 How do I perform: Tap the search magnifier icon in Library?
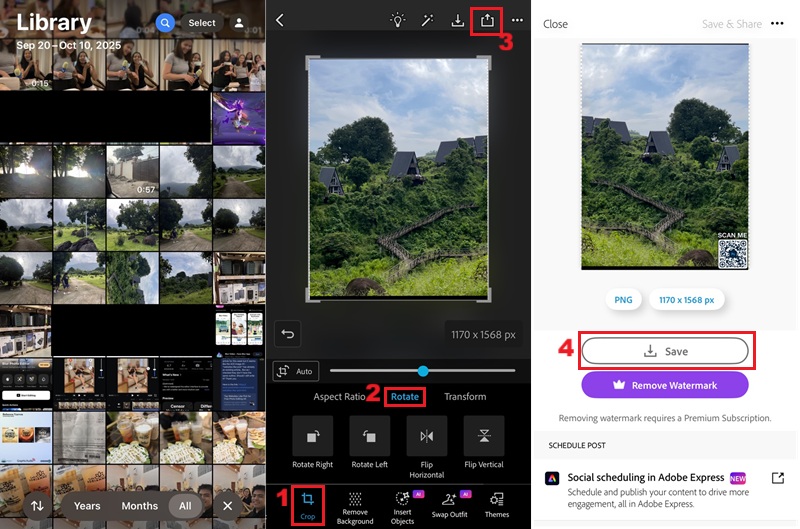[x=165, y=23]
